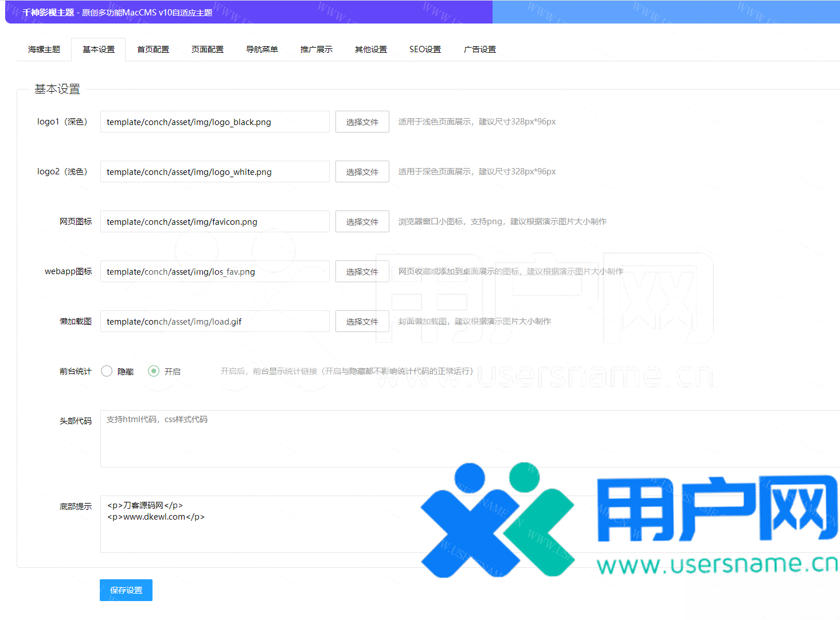840x620 pixels.
Task: Switch to the 推广展示 tab
Action: click(316, 49)
